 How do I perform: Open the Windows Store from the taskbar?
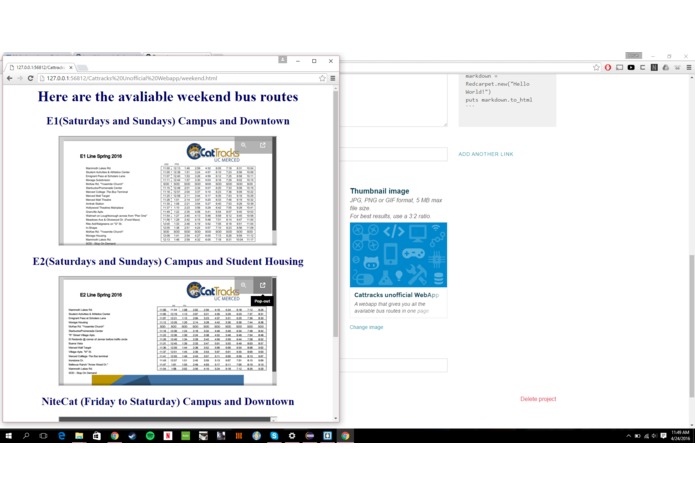pos(97,436)
